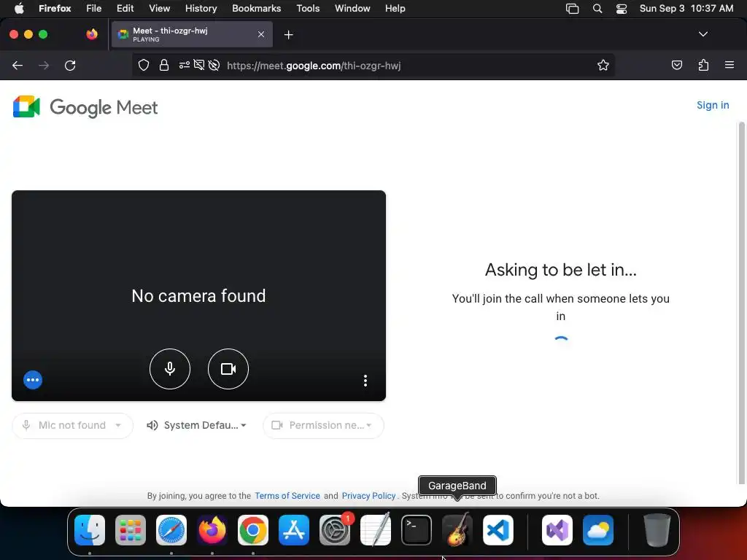Screen dimensions: 747x560
Task: Open the Trash from the Dock
Action: point(657,530)
